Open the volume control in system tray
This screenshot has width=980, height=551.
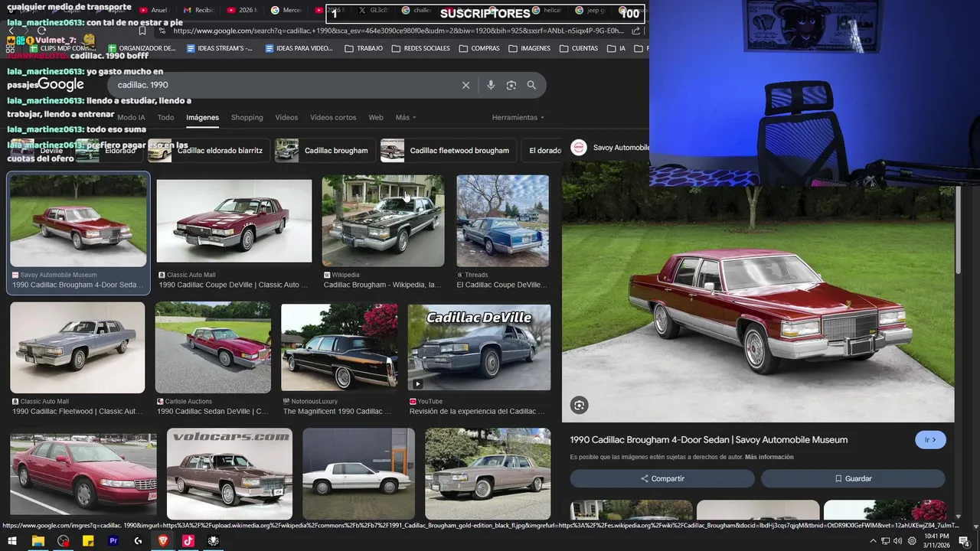(897, 541)
